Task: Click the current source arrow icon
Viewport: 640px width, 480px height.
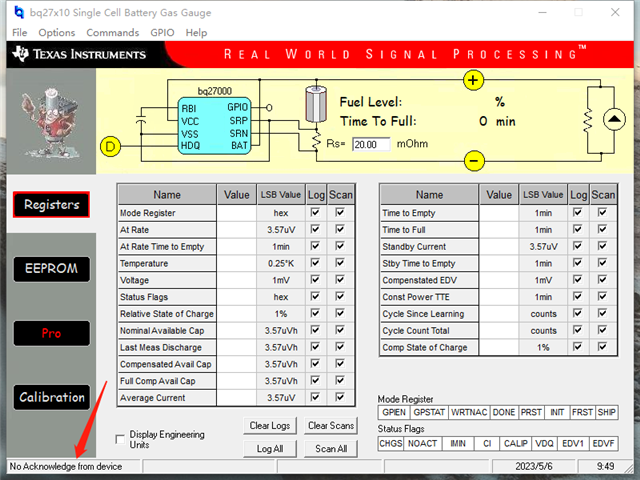Action: click(614, 120)
